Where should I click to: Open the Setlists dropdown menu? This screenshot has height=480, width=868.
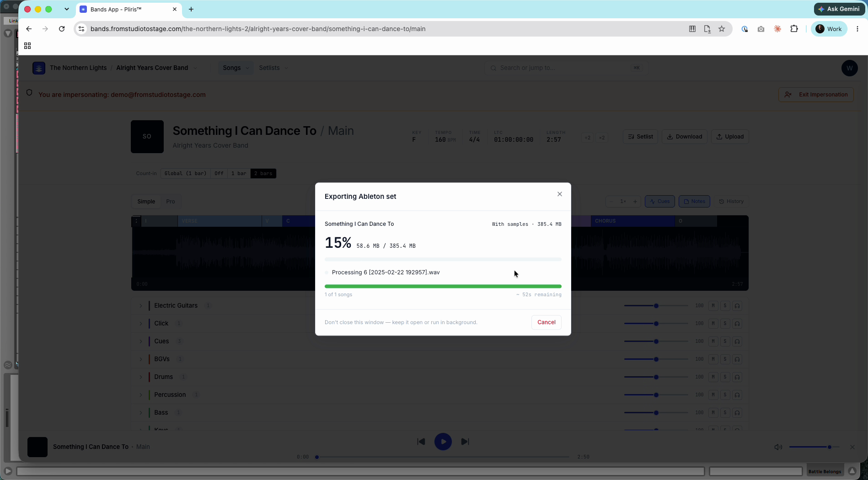273,68
